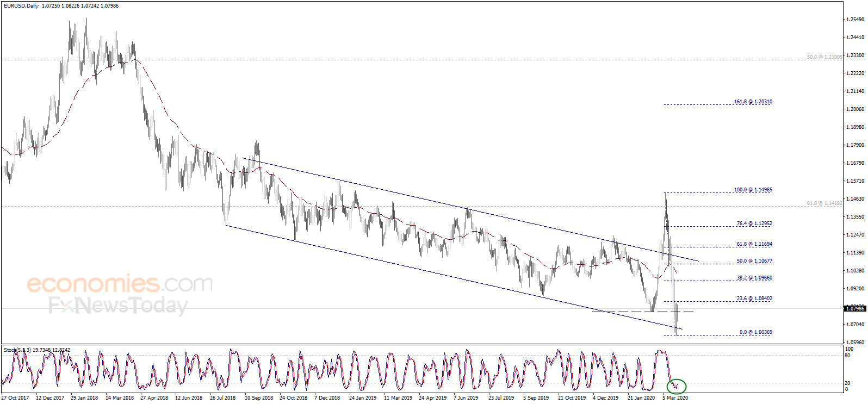Image resolution: width=868 pixels, height=404 pixels.
Task: Click price axis value 1.20060
Action: (x=855, y=109)
